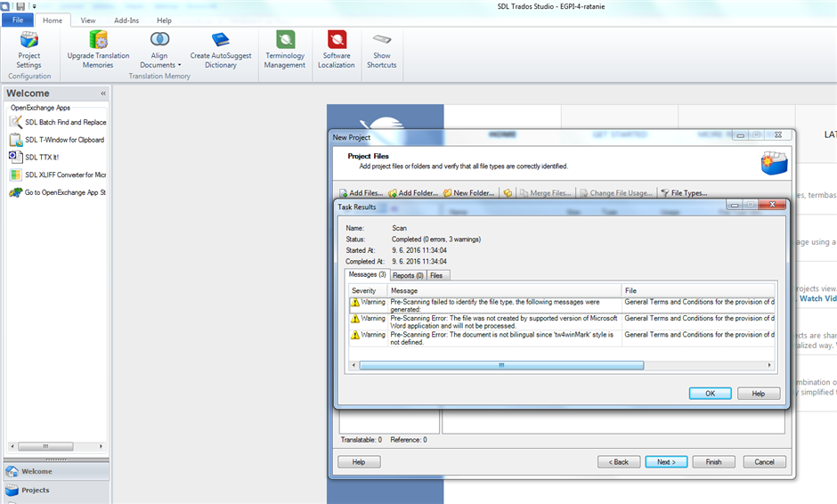The image size is (837, 504).
Task: Expand the Align Documents dropdown arrow
Action: click(179, 65)
